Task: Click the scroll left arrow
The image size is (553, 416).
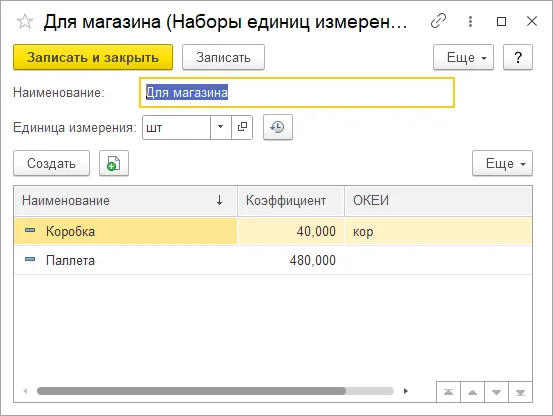Action: [x=25, y=391]
